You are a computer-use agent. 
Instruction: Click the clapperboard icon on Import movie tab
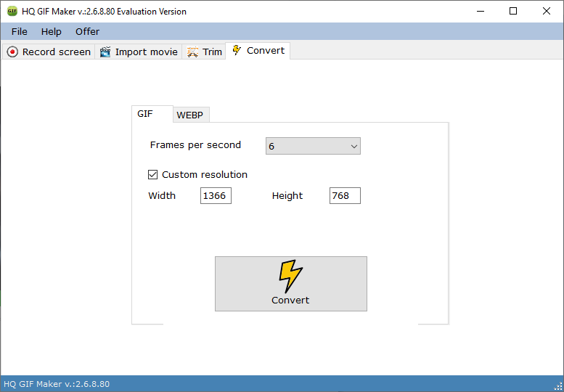click(x=105, y=52)
